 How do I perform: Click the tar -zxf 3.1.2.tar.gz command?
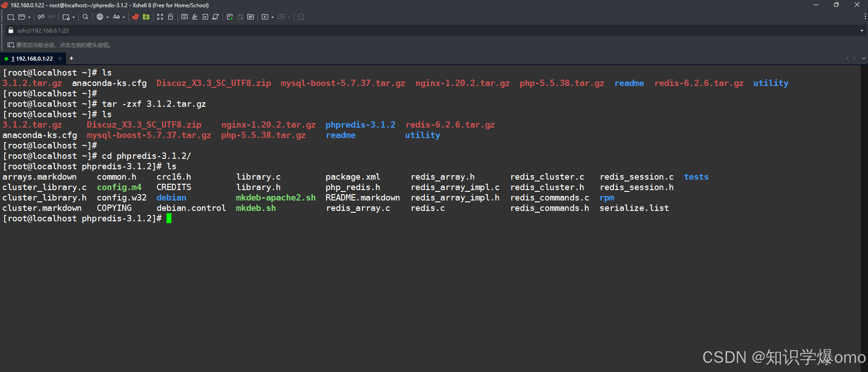[154, 104]
